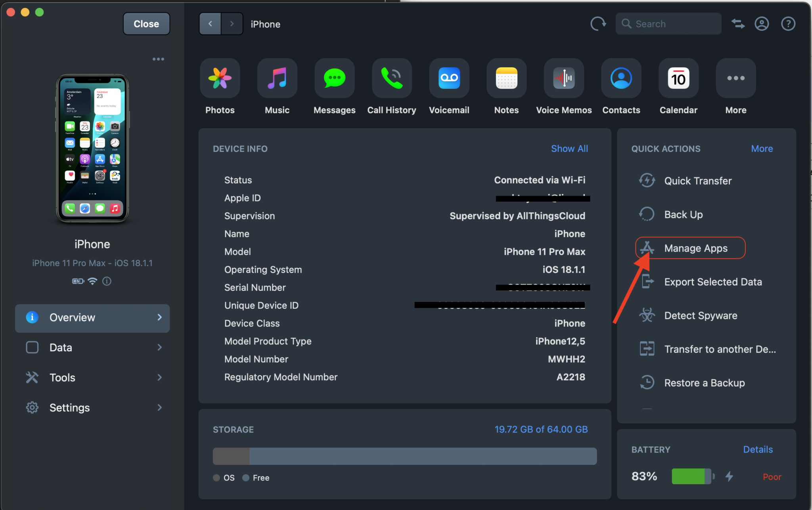Click the help question mark icon
This screenshot has width=812, height=510.
coord(788,24)
